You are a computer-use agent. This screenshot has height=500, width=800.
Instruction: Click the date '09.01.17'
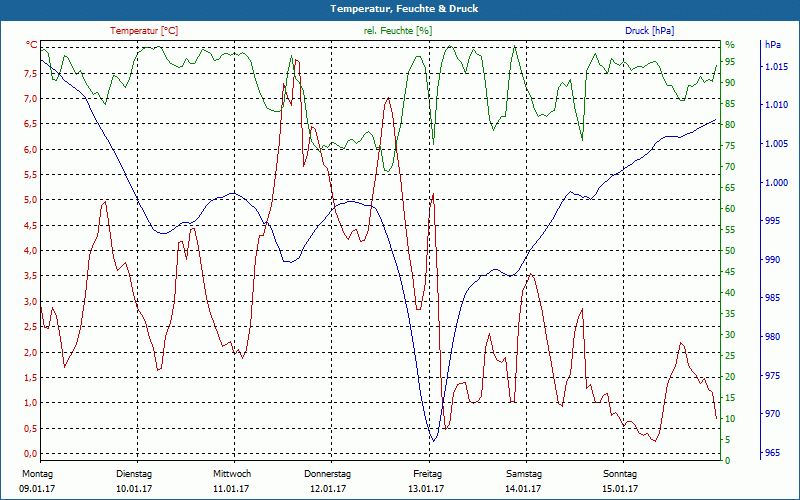click(x=37, y=489)
